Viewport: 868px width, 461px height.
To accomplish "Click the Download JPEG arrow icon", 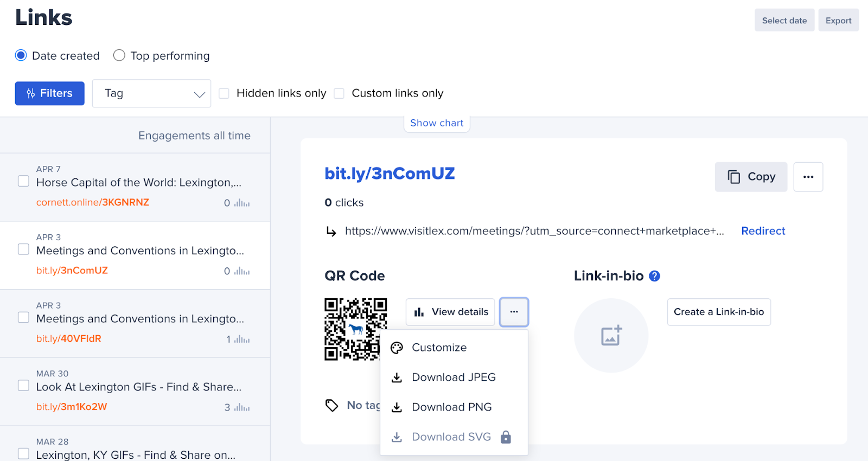I will 397,377.
